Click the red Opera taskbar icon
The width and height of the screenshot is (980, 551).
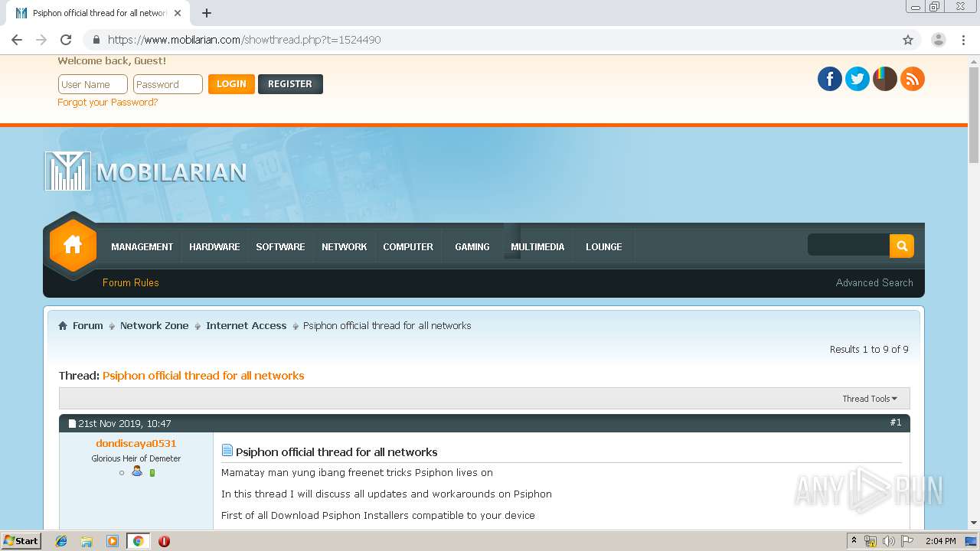point(164,541)
